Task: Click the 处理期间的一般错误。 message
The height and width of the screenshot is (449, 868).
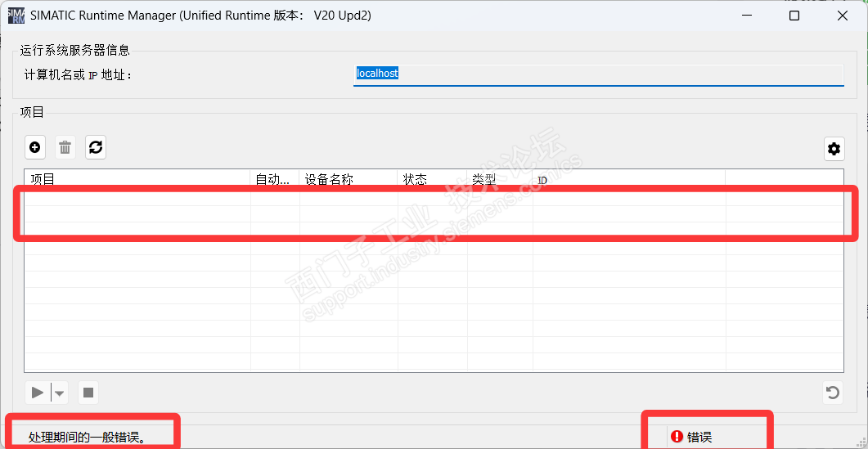Action: pos(87,438)
